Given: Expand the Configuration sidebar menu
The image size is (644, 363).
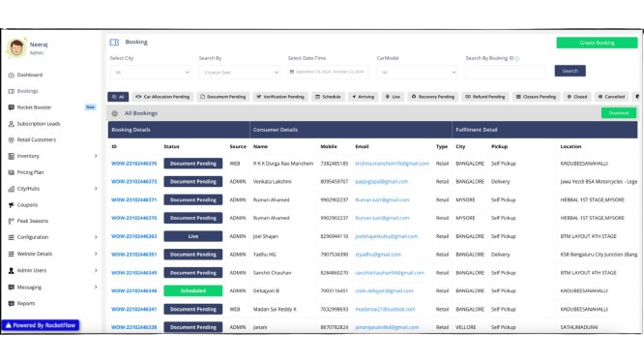Looking at the screenshot, I should [53, 237].
